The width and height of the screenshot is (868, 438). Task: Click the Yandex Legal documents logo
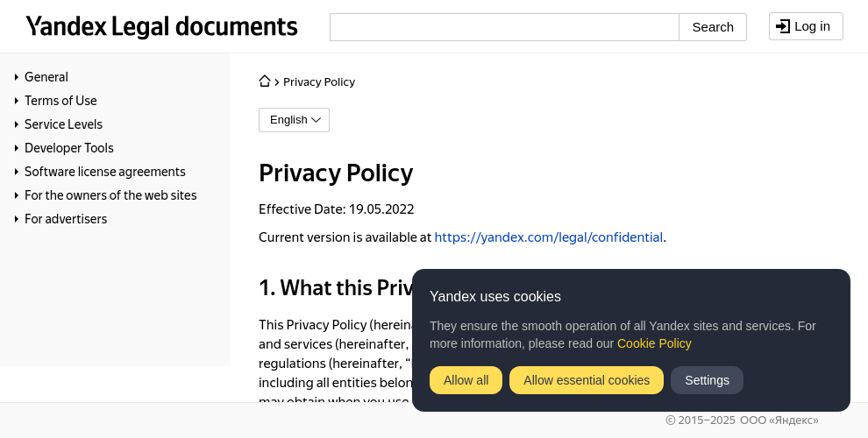tap(161, 26)
